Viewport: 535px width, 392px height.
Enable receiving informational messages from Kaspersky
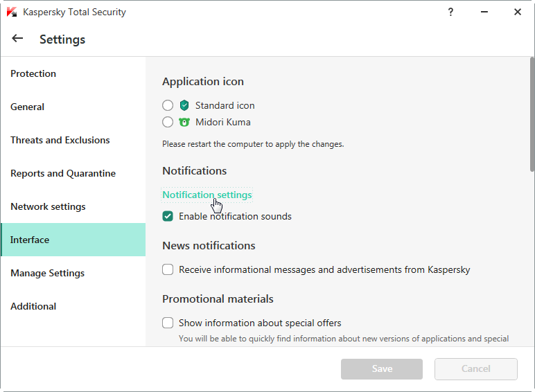pos(168,269)
